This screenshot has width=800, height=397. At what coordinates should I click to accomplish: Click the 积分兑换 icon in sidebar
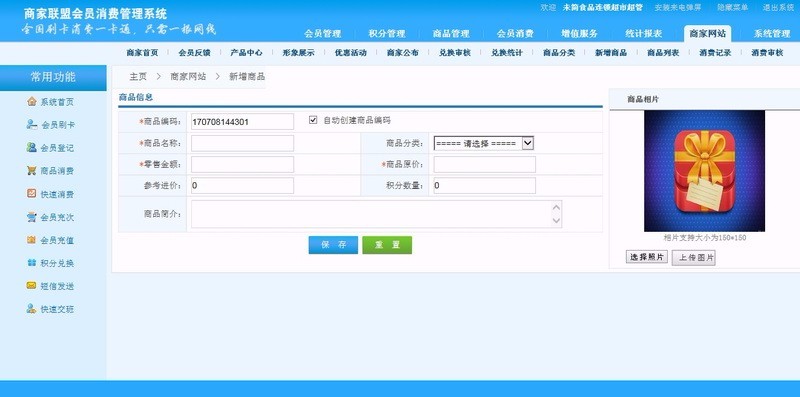click(32, 263)
